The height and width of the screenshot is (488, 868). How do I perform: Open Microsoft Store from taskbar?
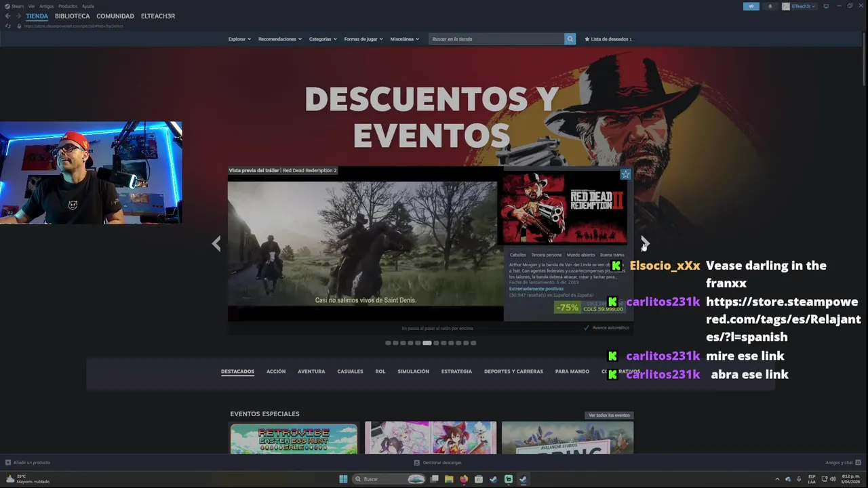pyautogui.click(x=479, y=479)
